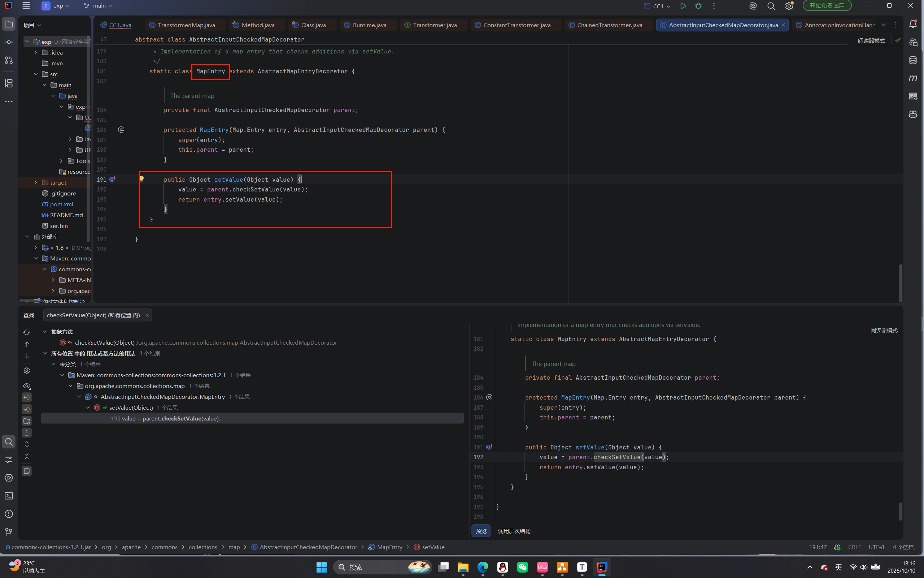Open Database tool window on right sidebar

coord(913,60)
